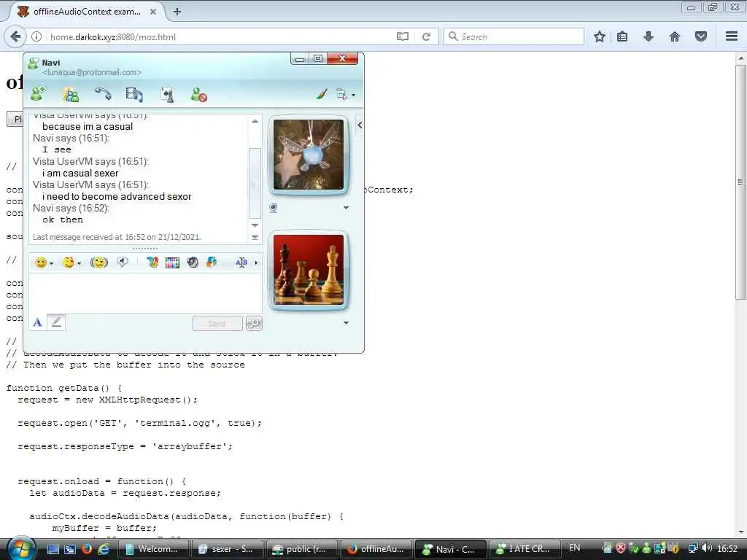Click chat history scroll down arrow
This screenshot has height=560, width=747.
[255, 225]
